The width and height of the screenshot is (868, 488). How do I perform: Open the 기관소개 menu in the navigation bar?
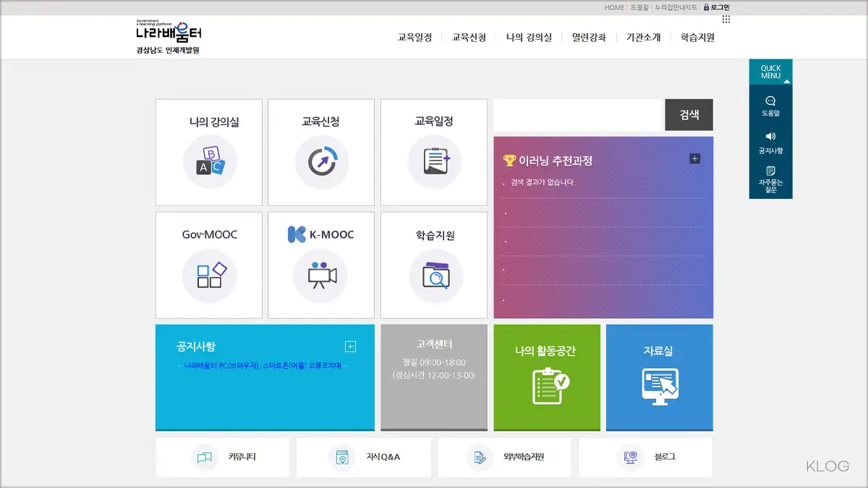tap(643, 37)
